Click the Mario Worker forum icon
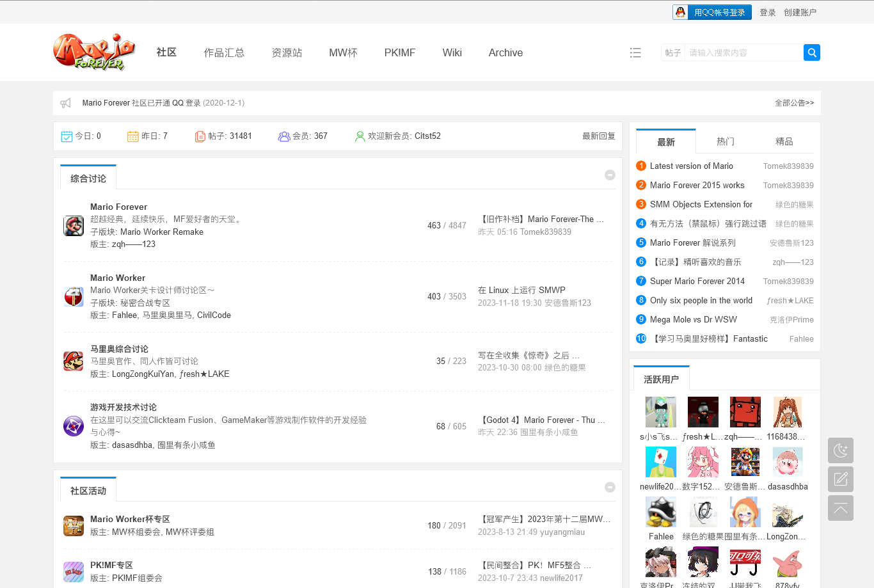 point(74,296)
